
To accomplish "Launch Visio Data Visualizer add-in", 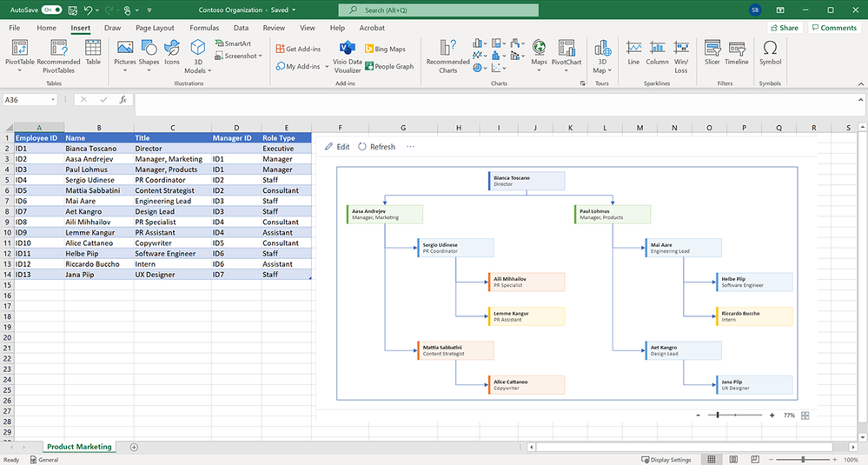I will point(347,56).
